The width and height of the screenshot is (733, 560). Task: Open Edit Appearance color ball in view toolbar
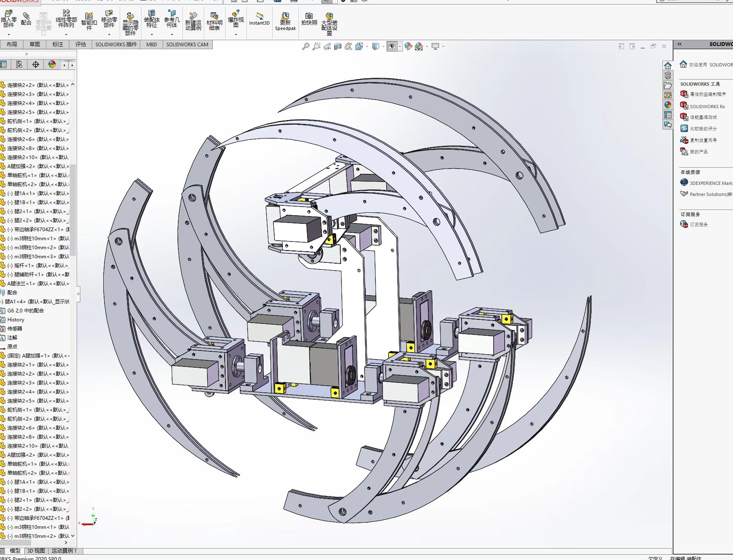click(x=408, y=47)
